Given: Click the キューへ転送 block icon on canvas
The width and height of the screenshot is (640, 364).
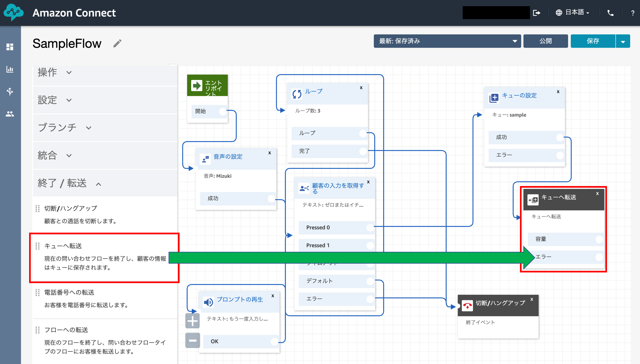Looking at the screenshot, I should 533,200.
